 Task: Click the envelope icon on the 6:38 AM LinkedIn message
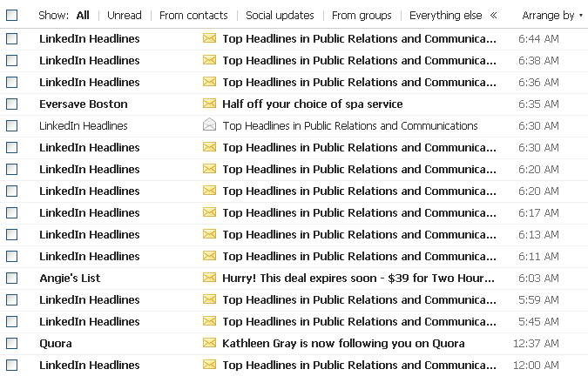click(209, 60)
